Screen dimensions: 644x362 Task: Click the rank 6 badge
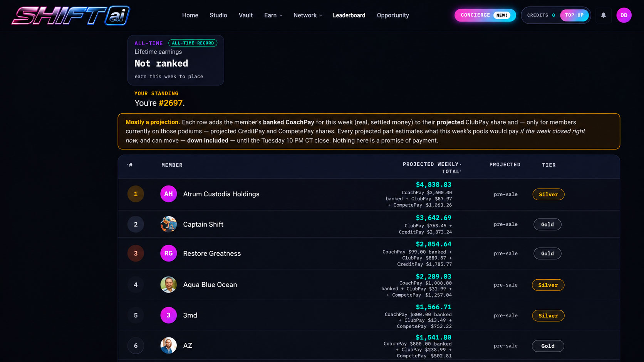136,345
